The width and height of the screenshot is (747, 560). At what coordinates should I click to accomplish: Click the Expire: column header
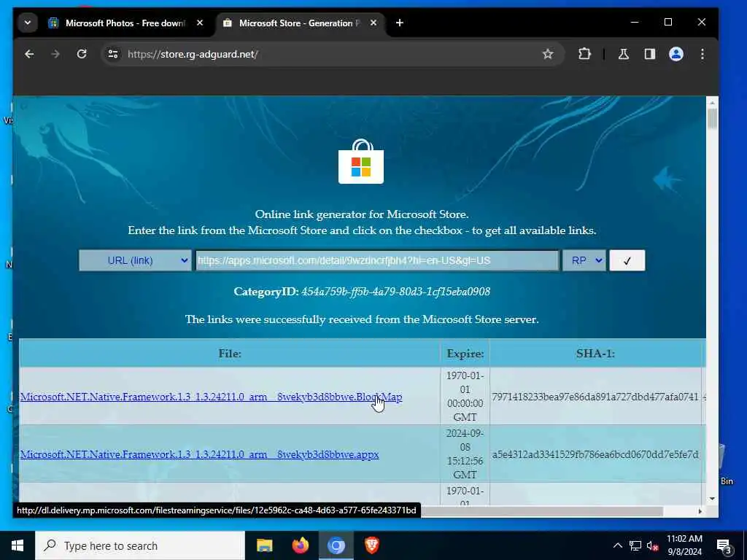(465, 354)
